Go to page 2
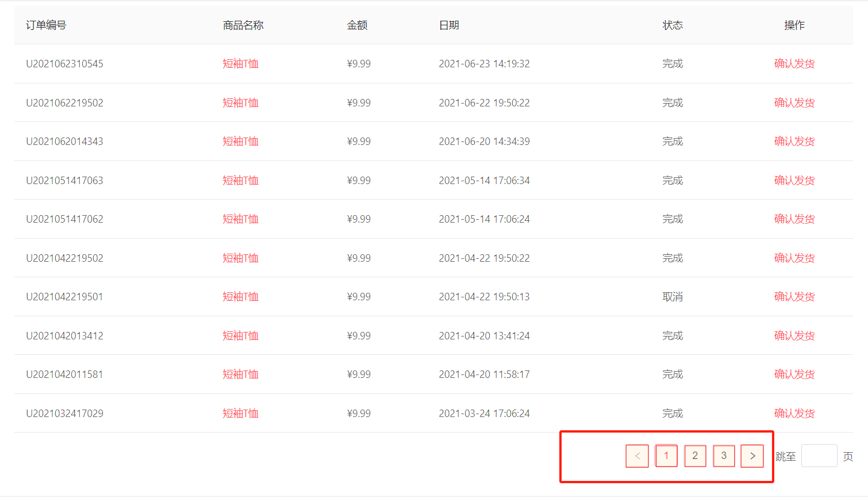Image resolution: width=868 pixels, height=497 pixels. (695, 456)
